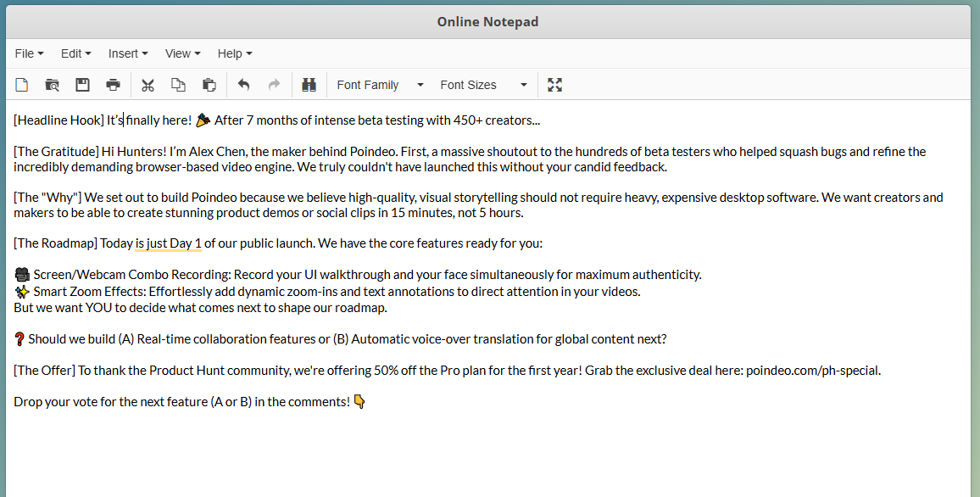Paste from the clipboard
The image size is (980, 497).
coord(209,84)
